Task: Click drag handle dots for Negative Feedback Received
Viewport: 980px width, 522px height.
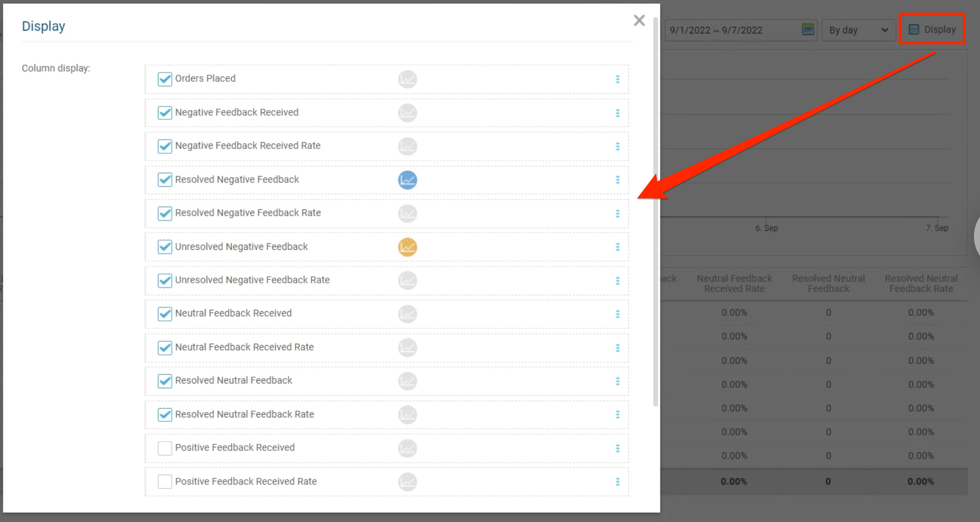Action: click(617, 113)
